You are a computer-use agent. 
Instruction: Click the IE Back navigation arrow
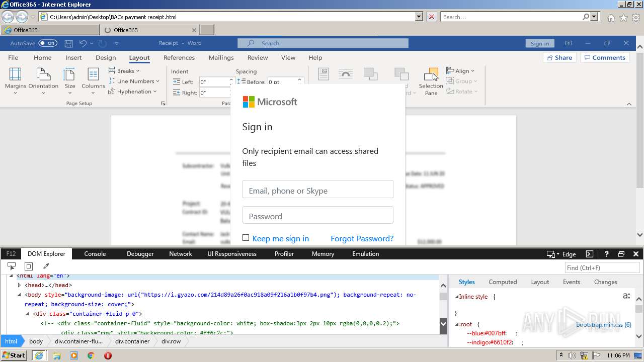click(8, 17)
